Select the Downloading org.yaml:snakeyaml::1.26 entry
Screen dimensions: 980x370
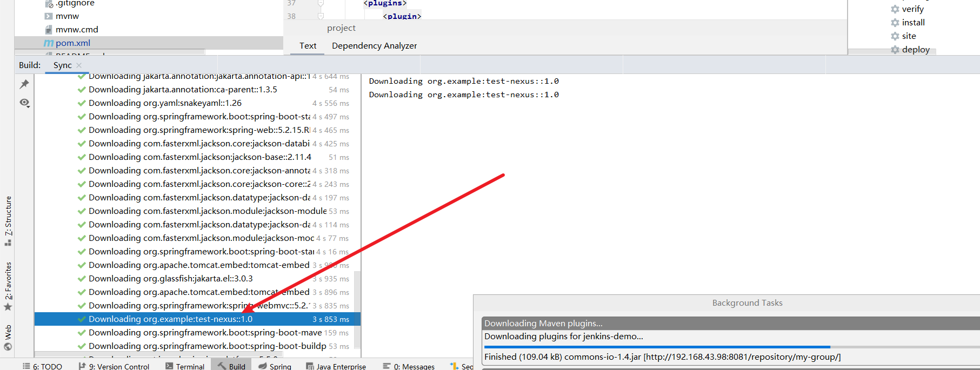(x=165, y=103)
